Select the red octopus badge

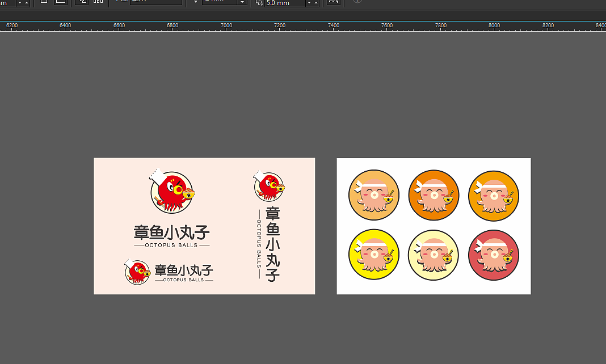pos(494,255)
